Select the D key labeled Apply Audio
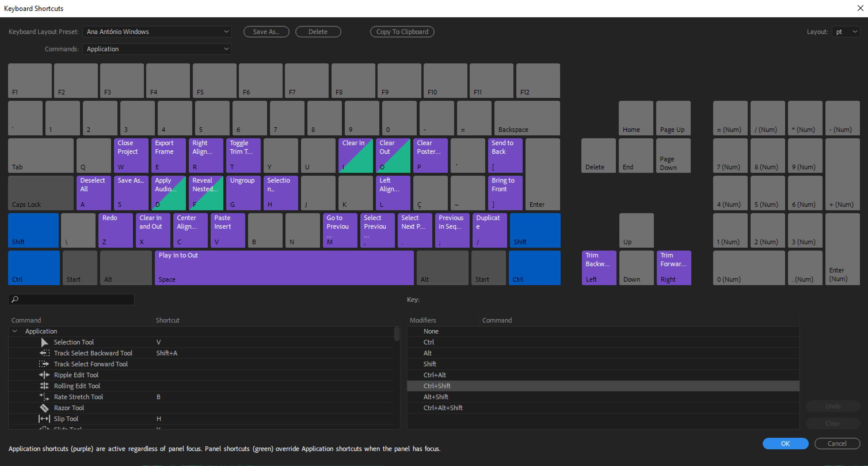The height and width of the screenshot is (466, 868). point(168,193)
